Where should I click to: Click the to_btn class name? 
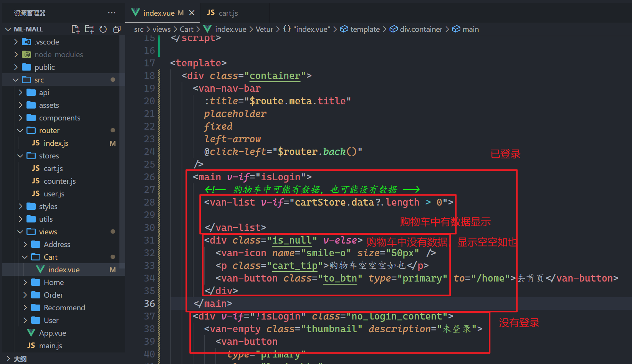[340, 278]
